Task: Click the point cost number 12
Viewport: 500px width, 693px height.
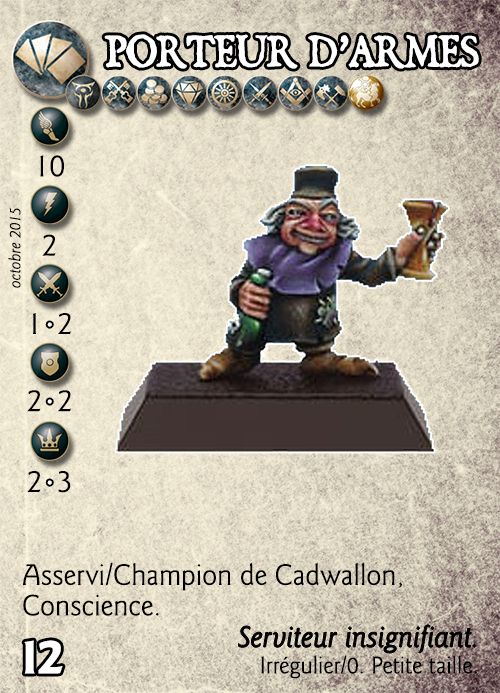Action: pos(43,659)
